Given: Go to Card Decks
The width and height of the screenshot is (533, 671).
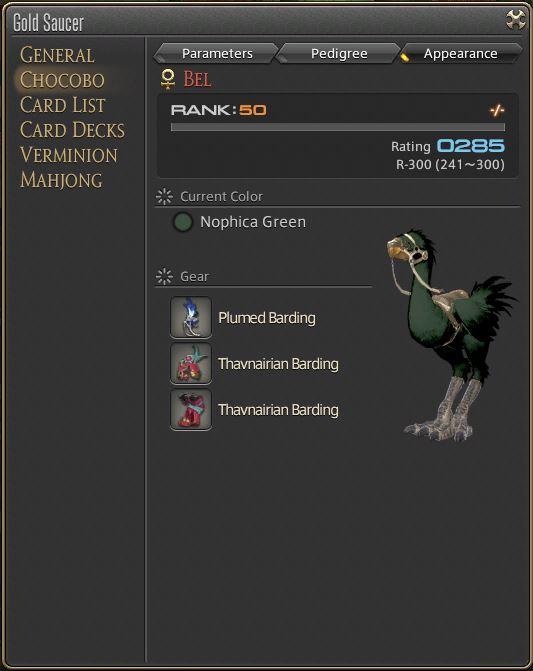Looking at the screenshot, I should (x=72, y=130).
